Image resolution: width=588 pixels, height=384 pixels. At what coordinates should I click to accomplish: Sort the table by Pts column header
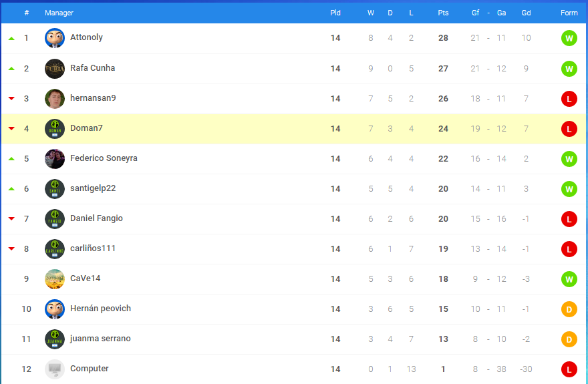tap(443, 13)
